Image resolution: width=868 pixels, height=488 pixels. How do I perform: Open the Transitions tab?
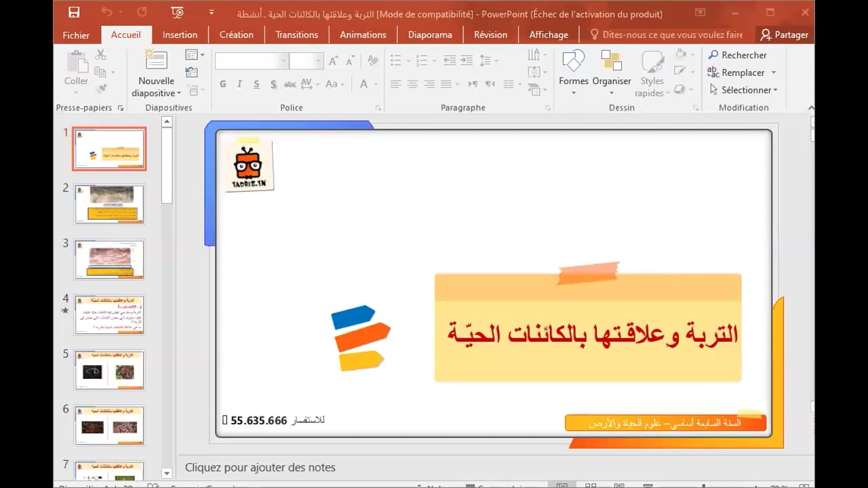tap(296, 35)
